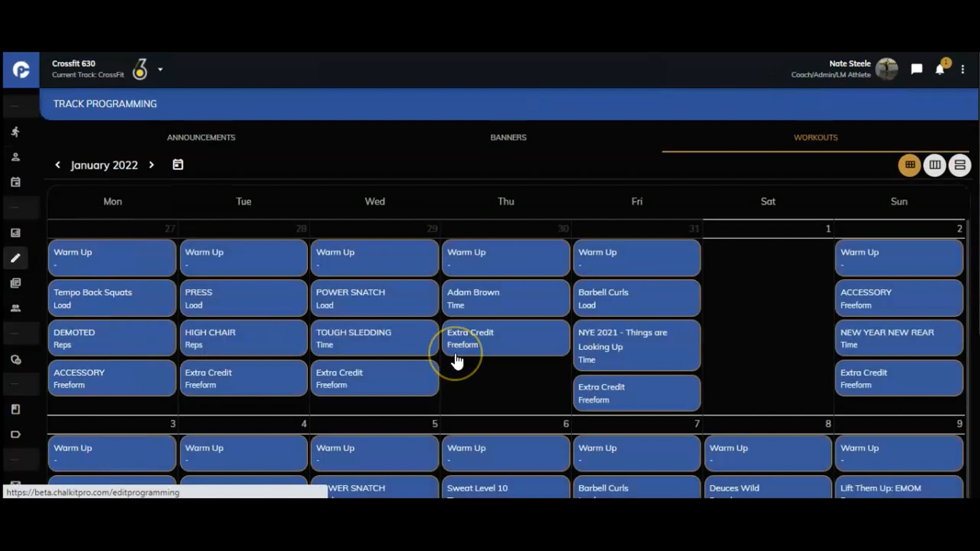Image resolution: width=980 pixels, height=551 pixels.
Task: Open Warm Up card on Tuesday 28
Action: (x=243, y=258)
